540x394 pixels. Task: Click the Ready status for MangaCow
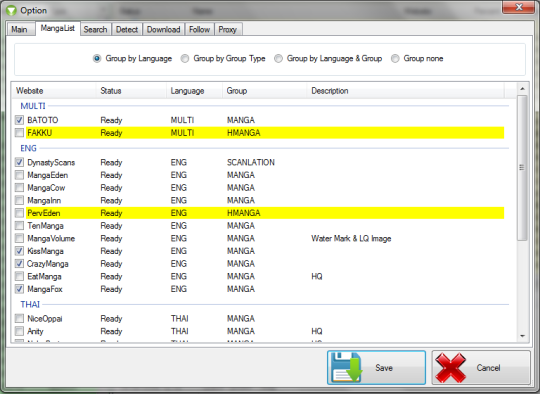point(111,188)
